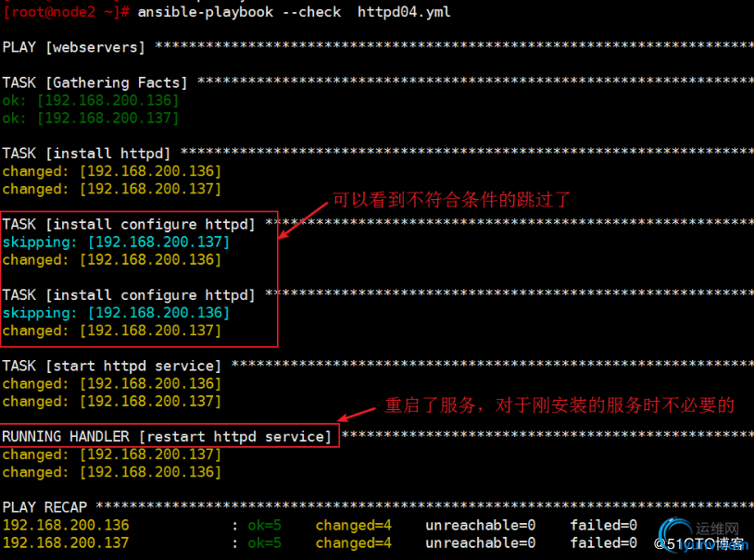Screen dimensions: 754x560
Task: Click unreachable=0 in 192.168.200.136 recap row
Action: 481,526
